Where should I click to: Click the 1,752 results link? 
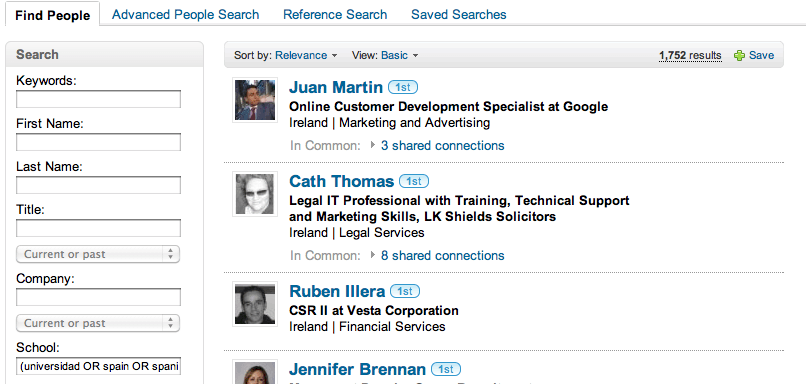(690, 56)
